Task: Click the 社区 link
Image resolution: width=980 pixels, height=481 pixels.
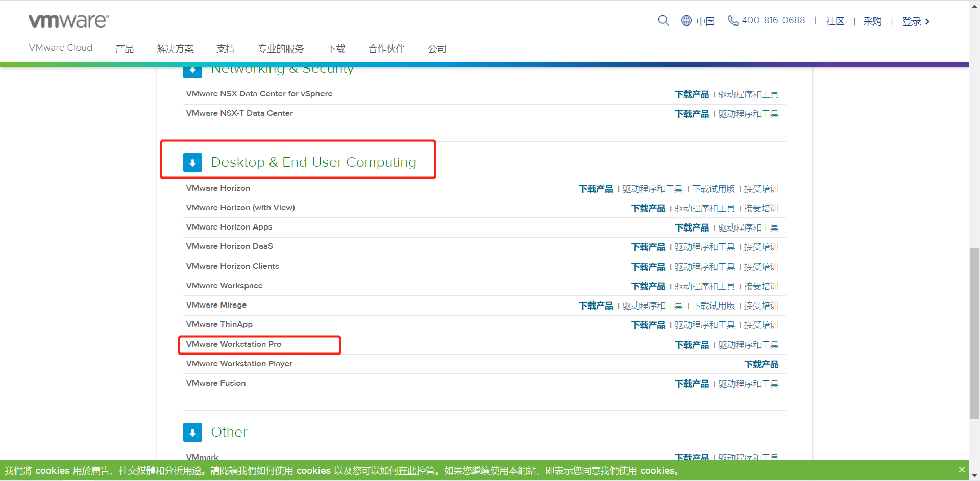Action: tap(835, 21)
